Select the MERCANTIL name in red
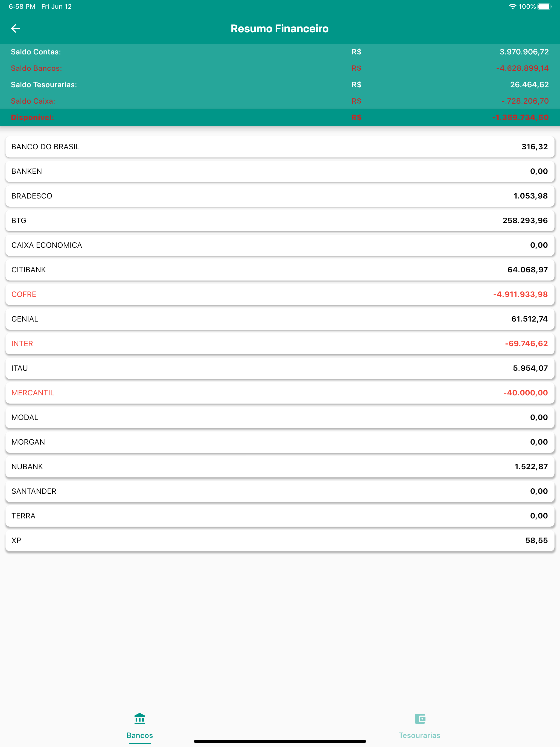 [x=33, y=393]
